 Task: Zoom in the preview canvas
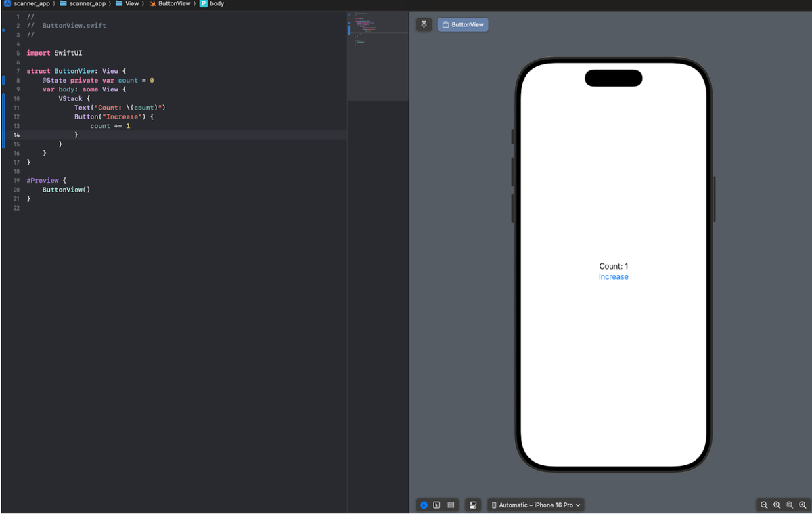pyautogui.click(x=803, y=505)
